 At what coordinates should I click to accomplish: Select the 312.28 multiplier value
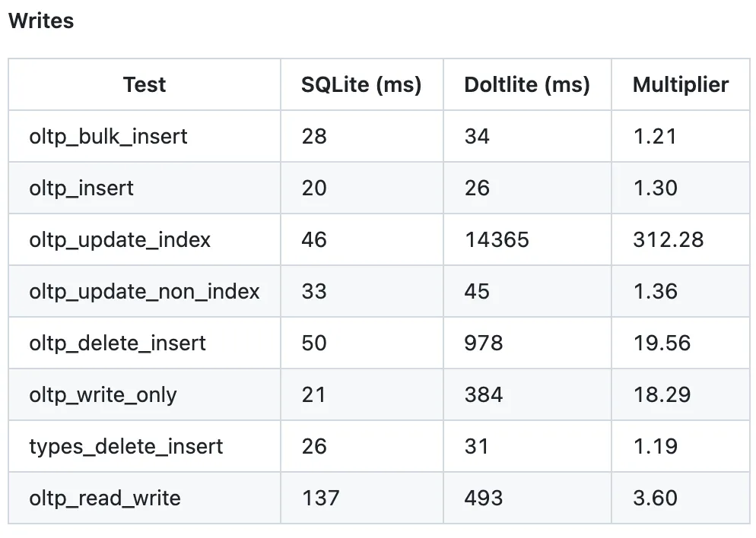pyautogui.click(x=668, y=240)
